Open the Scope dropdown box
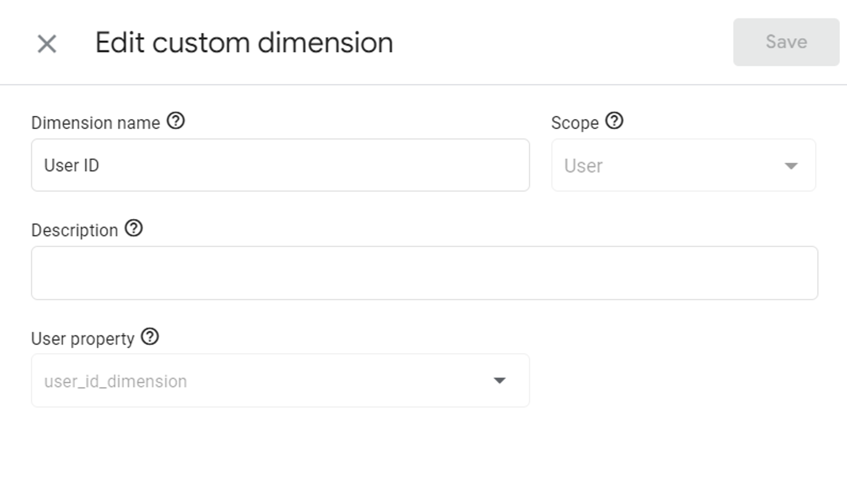This screenshot has width=847, height=504. (x=683, y=165)
